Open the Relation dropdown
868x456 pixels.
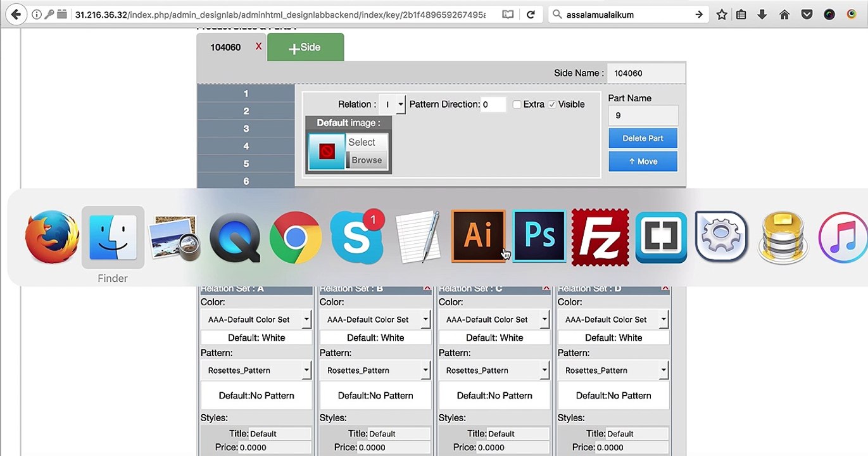point(392,104)
